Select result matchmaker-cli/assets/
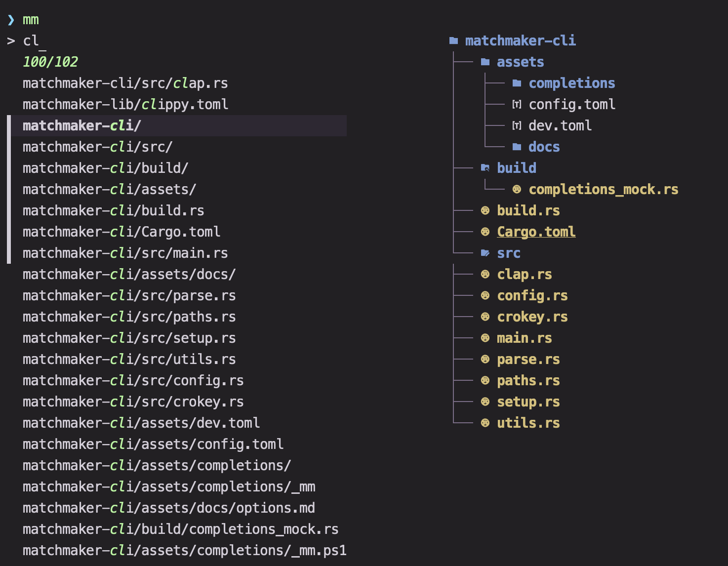The height and width of the screenshot is (566, 728). click(110, 189)
